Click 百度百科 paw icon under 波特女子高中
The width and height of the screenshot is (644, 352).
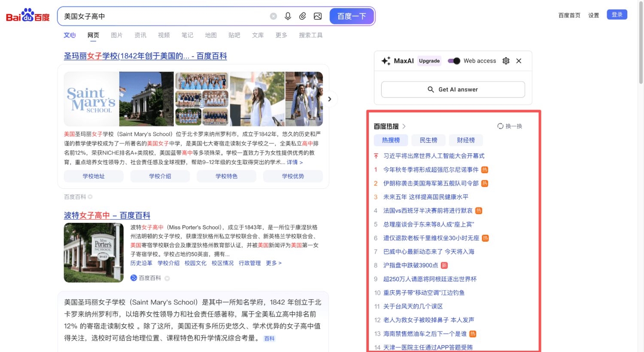[134, 278]
